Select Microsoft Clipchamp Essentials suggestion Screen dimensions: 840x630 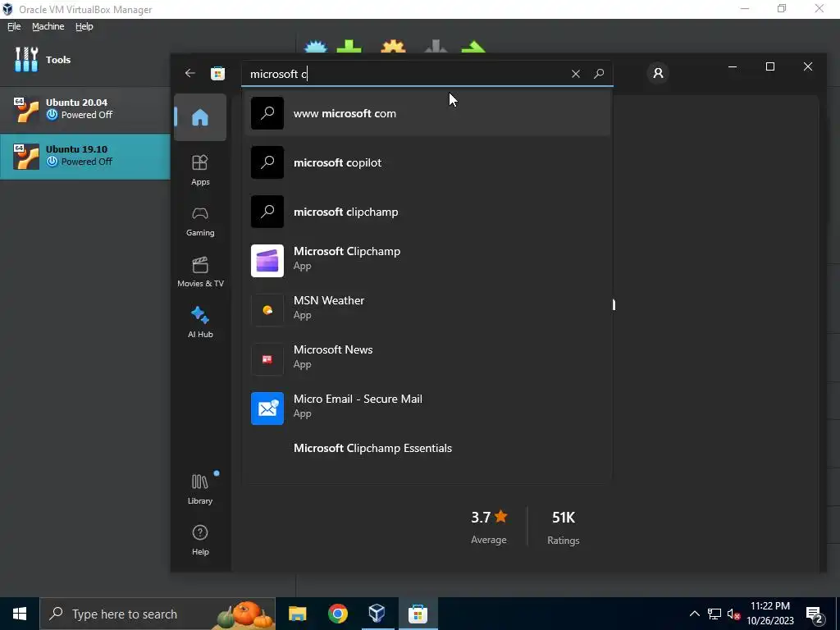coord(427,449)
